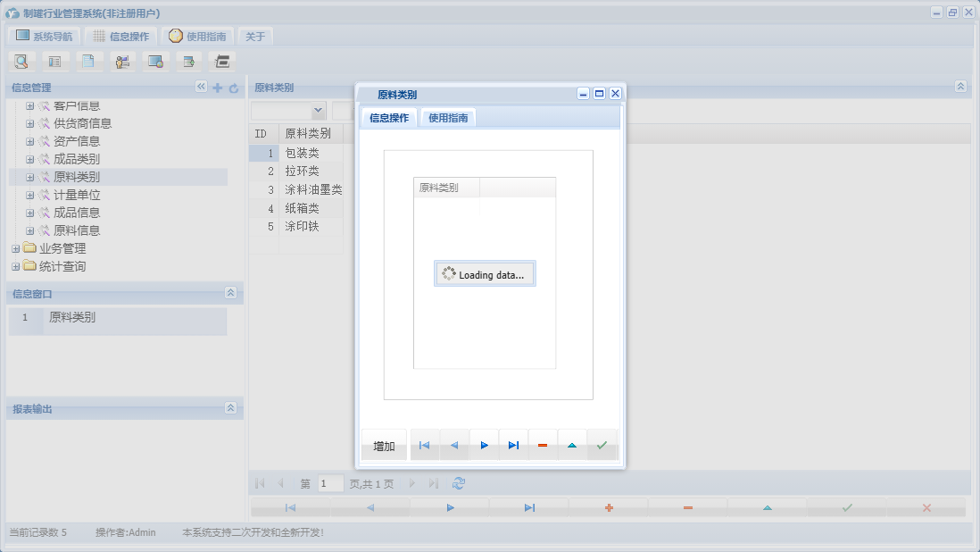This screenshot has height=552, width=980.
Task: Click the up triangle icon in dialog
Action: pyautogui.click(x=572, y=445)
